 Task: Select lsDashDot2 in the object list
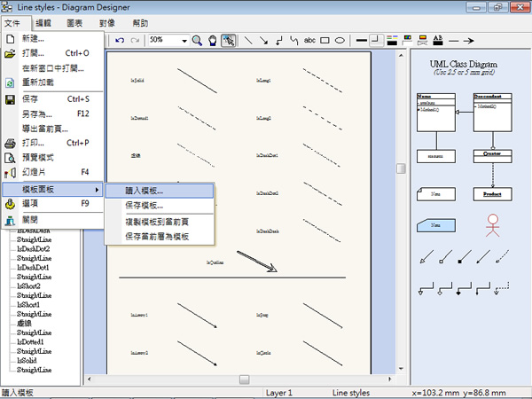tap(34, 248)
